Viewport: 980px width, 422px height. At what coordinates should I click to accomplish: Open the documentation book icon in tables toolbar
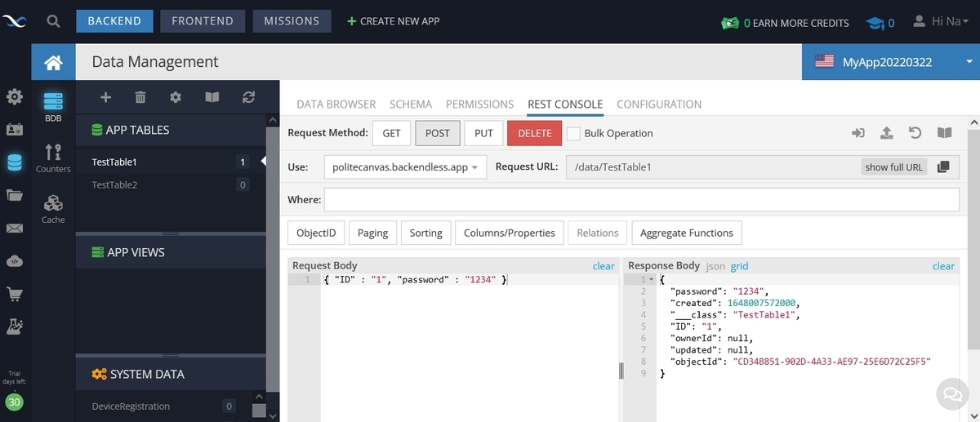(212, 97)
